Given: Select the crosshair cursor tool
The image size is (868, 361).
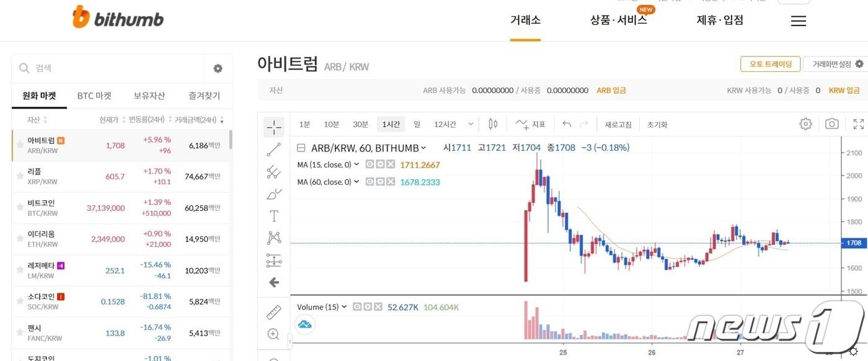Looking at the screenshot, I should coord(273,127).
